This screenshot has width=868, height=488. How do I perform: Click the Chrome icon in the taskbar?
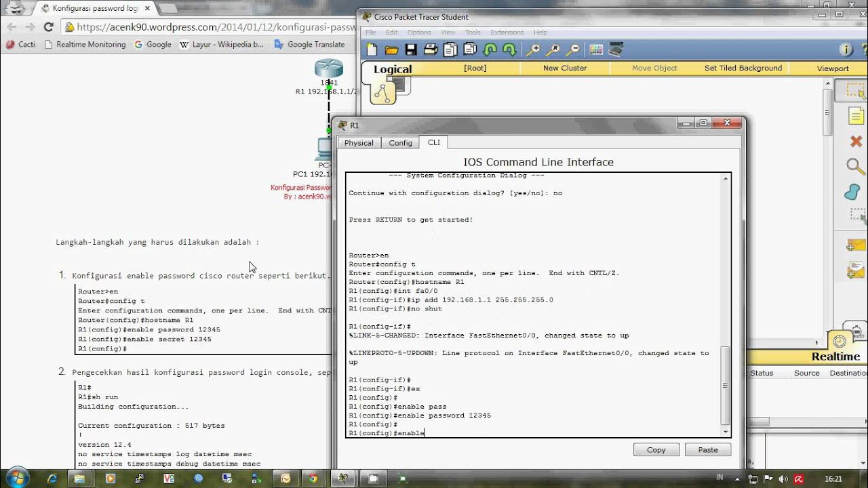313,479
